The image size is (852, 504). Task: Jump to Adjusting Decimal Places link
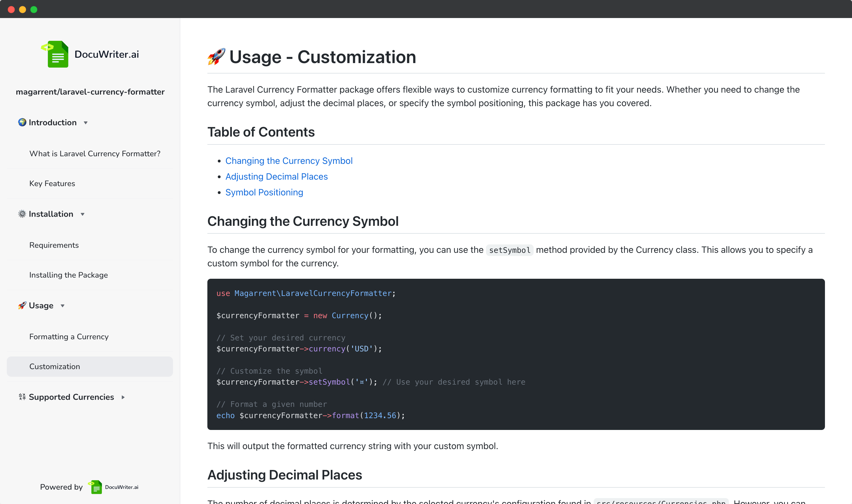tap(276, 177)
